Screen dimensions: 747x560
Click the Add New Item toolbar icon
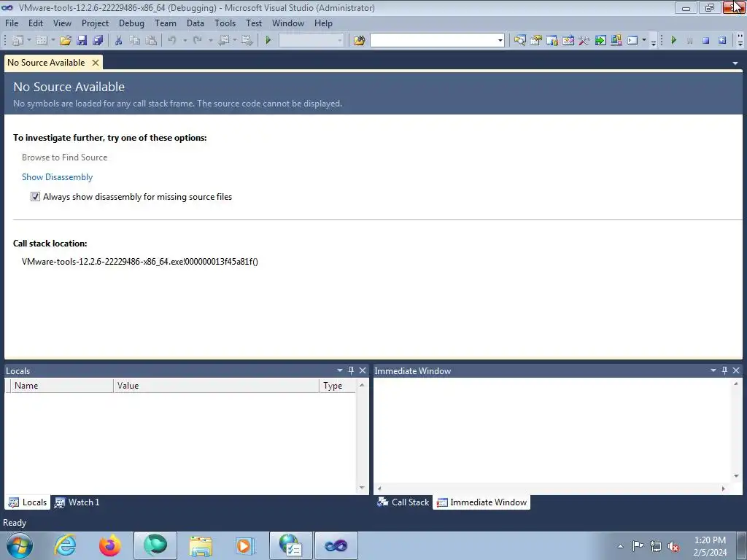[42, 41]
